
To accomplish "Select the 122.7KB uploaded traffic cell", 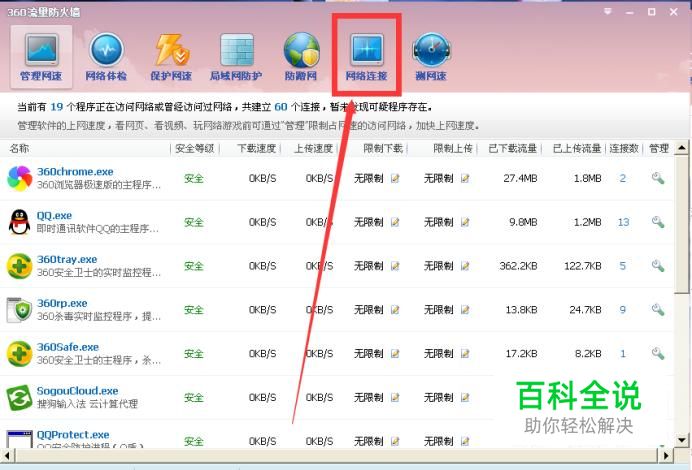I will coord(583,266).
